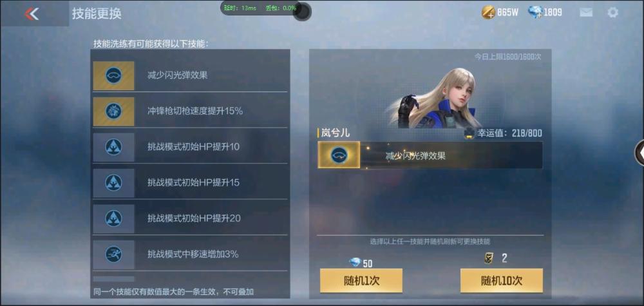Click the lucky value clover icon

tap(469, 133)
